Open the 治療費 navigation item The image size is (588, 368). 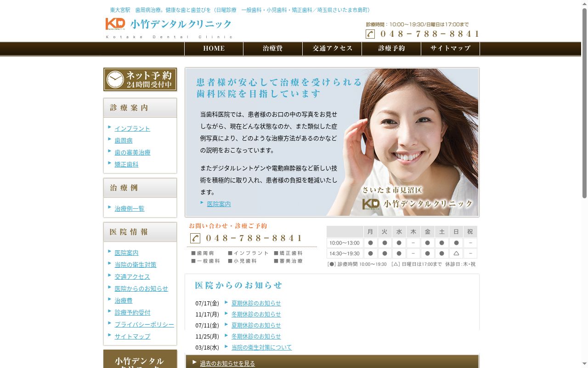click(x=273, y=48)
